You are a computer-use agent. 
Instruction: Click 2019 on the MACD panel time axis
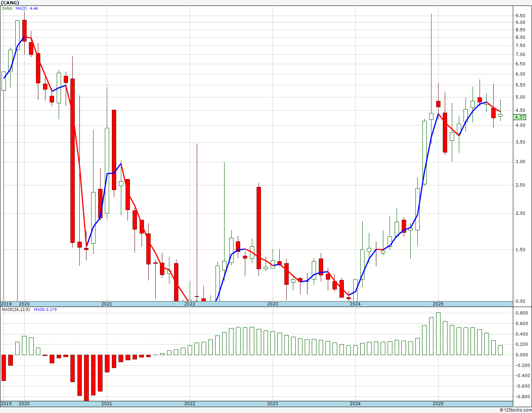(x=6, y=404)
